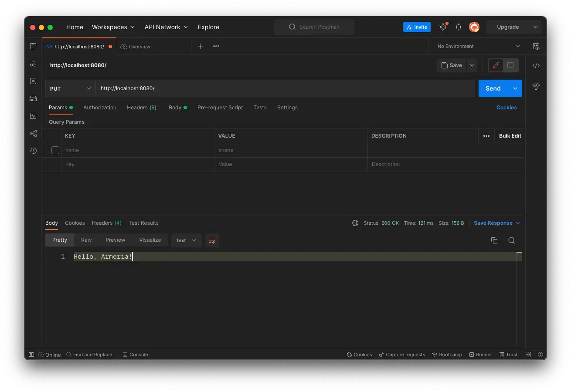Viewport: 571px width, 392px height.
Task: Go to Home
Action: [x=75, y=27]
